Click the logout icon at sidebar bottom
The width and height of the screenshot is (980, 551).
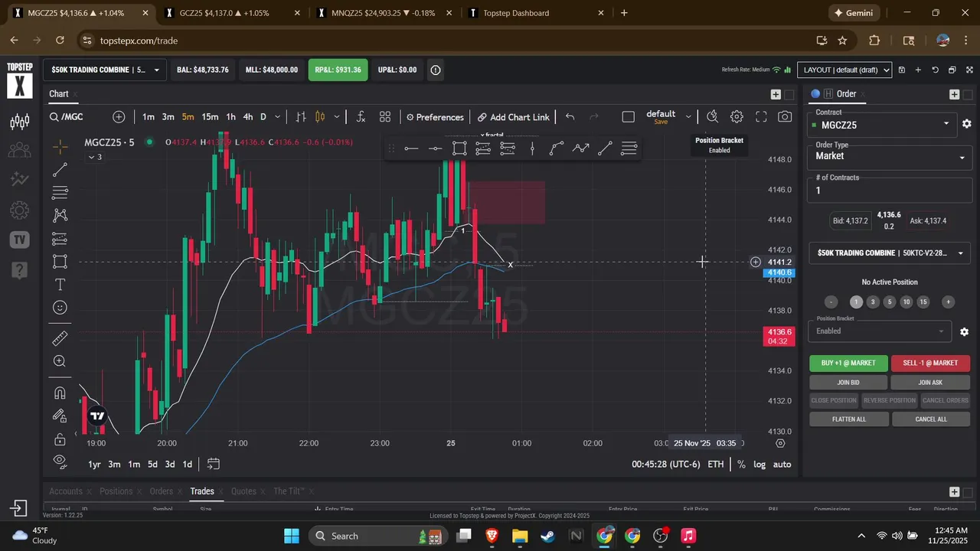pyautogui.click(x=20, y=508)
